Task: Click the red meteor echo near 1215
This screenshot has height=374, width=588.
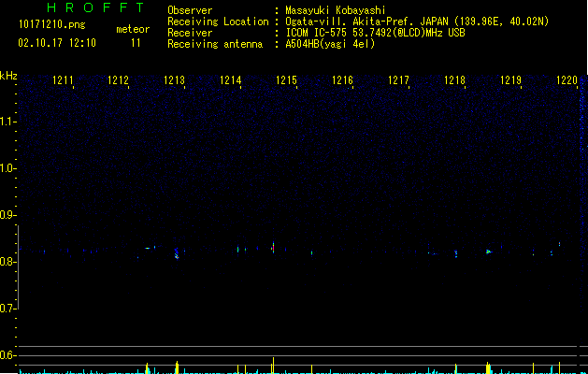Action: pyautogui.click(x=273, y=248)
